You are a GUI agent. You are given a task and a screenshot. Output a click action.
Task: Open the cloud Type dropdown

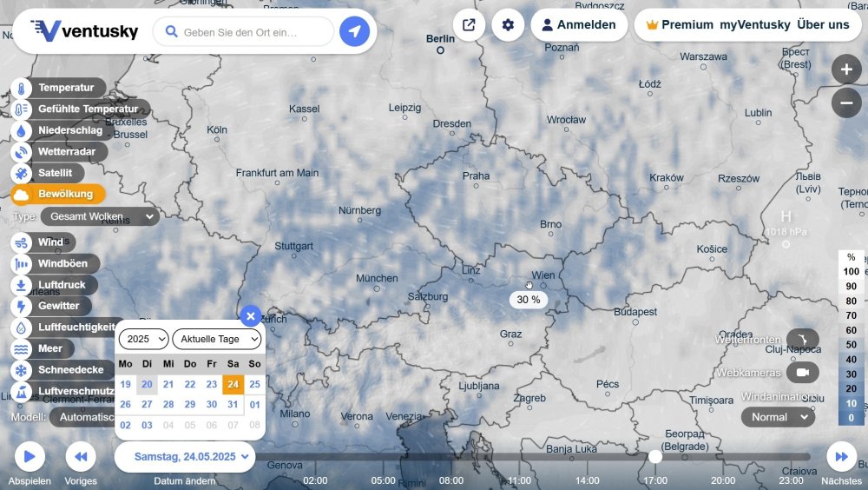100,216
